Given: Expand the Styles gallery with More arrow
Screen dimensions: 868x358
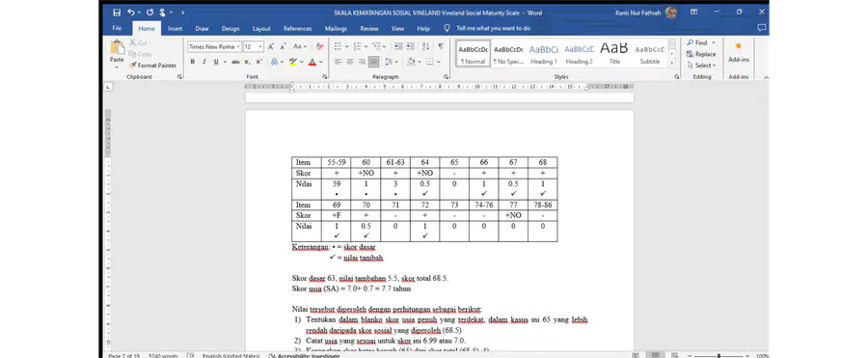Looking at the screenshot, I should point(672,63).
